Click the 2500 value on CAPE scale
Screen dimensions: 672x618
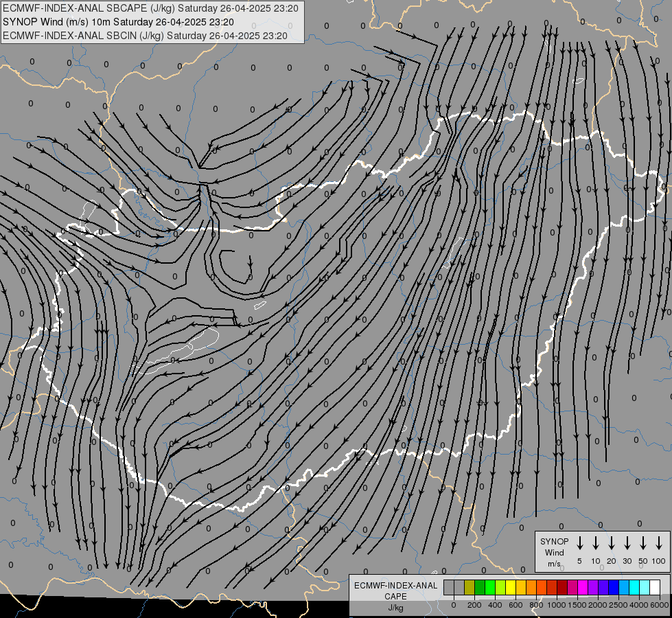click(x=618, y=605)
